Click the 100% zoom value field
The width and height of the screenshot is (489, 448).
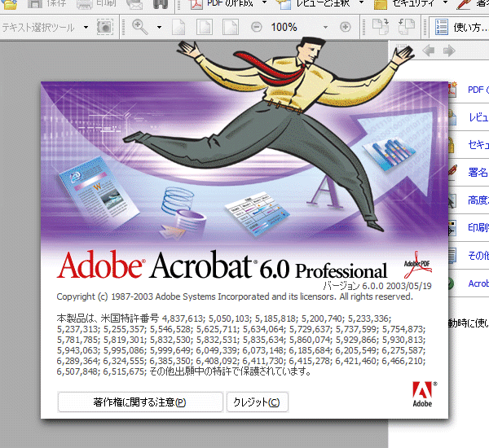pos(284,28)
